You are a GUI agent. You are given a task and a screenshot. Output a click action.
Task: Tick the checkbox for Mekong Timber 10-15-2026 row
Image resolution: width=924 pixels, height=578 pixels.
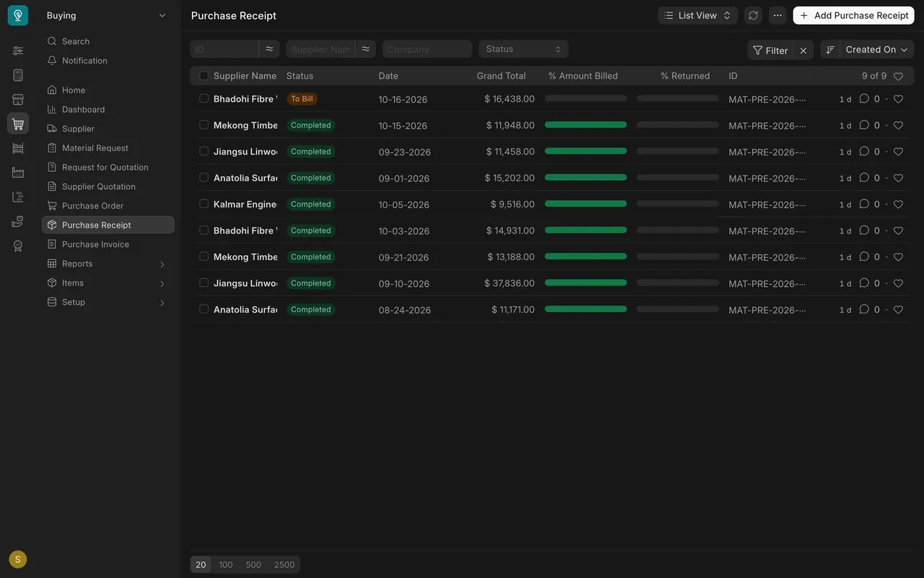point(204,125)
